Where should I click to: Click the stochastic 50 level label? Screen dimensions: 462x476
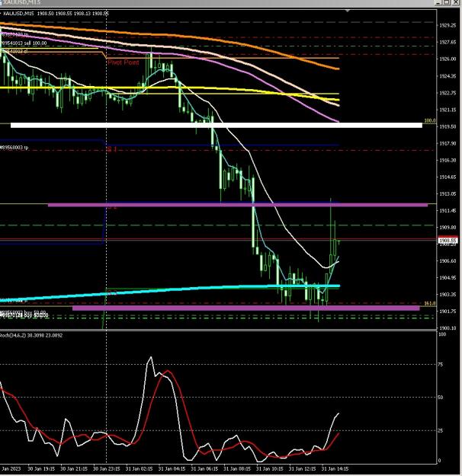(441, 398)
